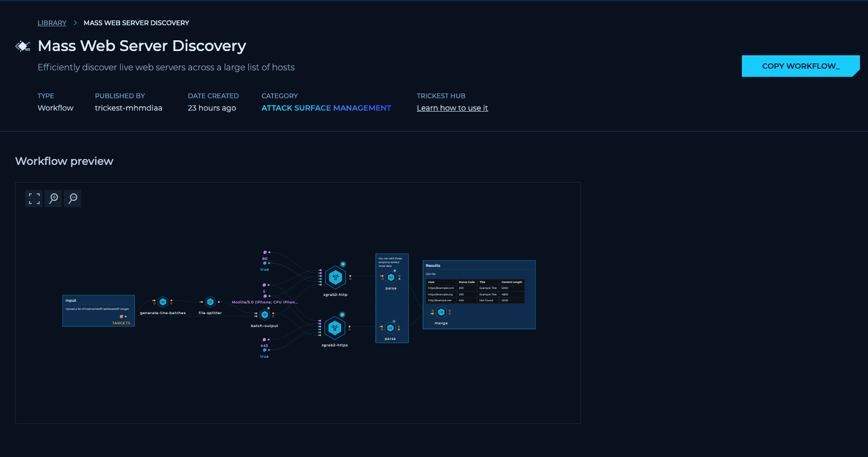Select the generate-line-batches node icon
This screenshot has height=457, width=868.
(x=163, y=302)
